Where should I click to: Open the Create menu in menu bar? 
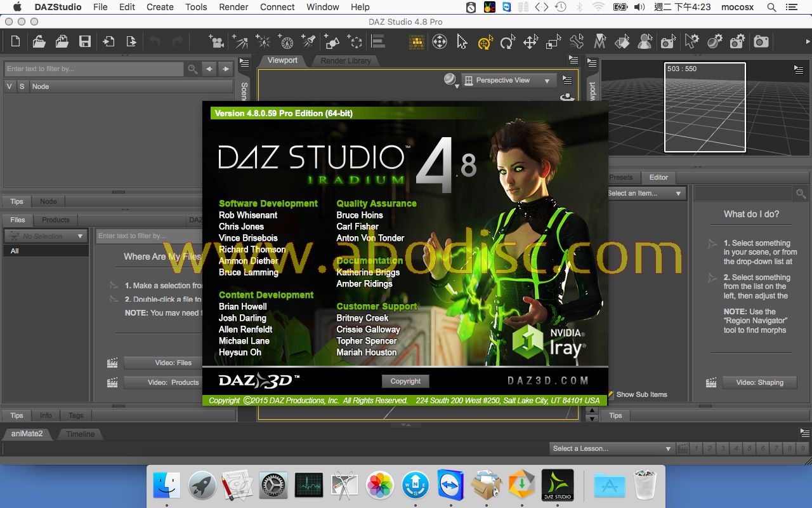coord(160,7)
